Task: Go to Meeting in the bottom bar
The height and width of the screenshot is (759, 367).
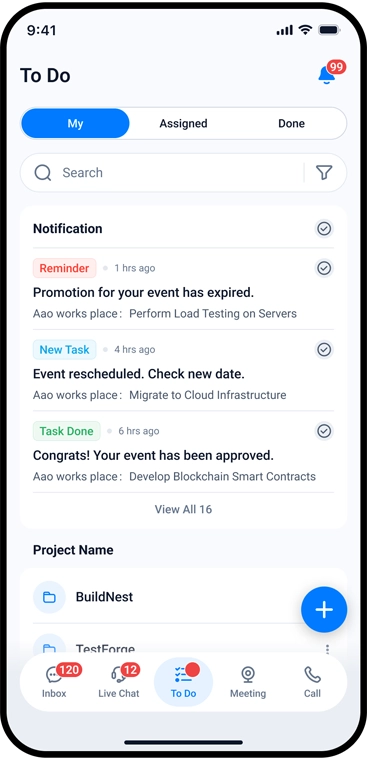Action: 248,682
